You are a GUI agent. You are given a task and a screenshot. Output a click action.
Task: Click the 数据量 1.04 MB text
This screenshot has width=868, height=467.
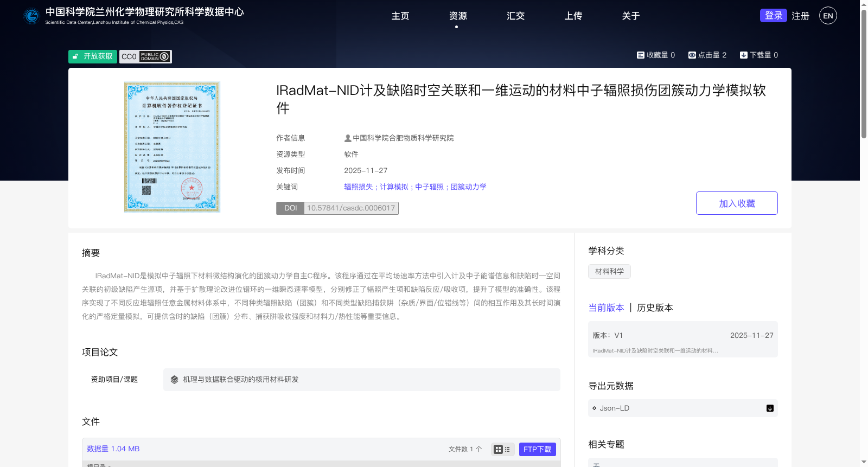point(113,449)
